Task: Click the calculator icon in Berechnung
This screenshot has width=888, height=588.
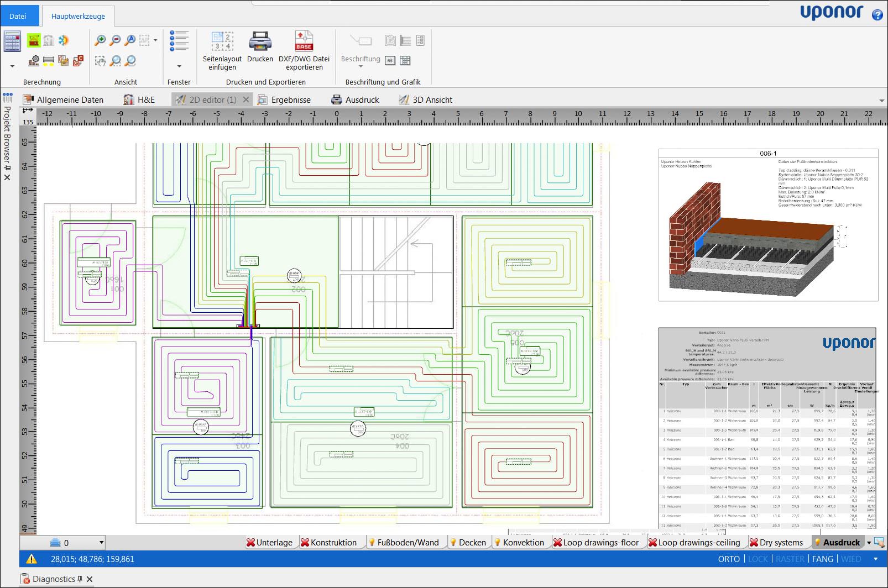Action: pos(12,42)
